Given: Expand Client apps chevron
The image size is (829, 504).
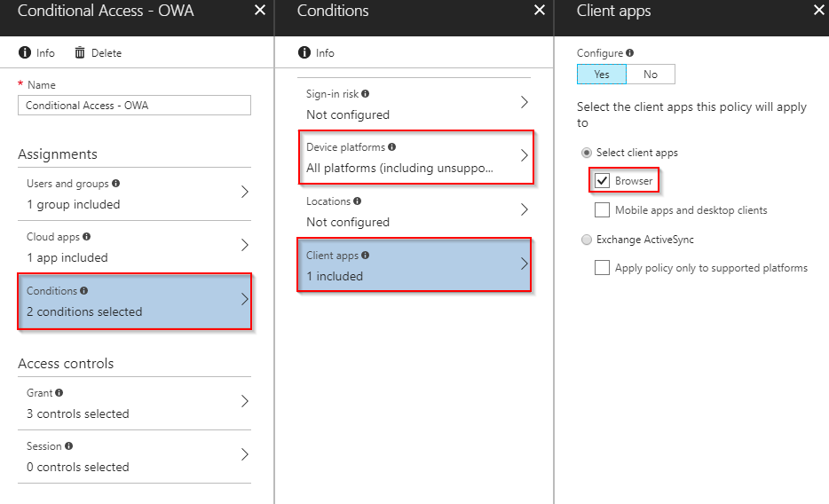Looking at the screenshot, I should (524, 264).
